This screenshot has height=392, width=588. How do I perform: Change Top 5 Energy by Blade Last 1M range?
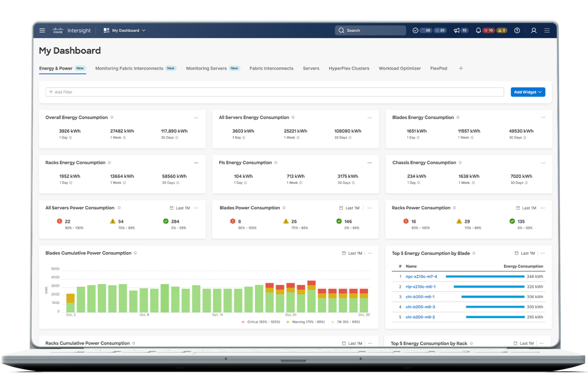tap(525, 253)
